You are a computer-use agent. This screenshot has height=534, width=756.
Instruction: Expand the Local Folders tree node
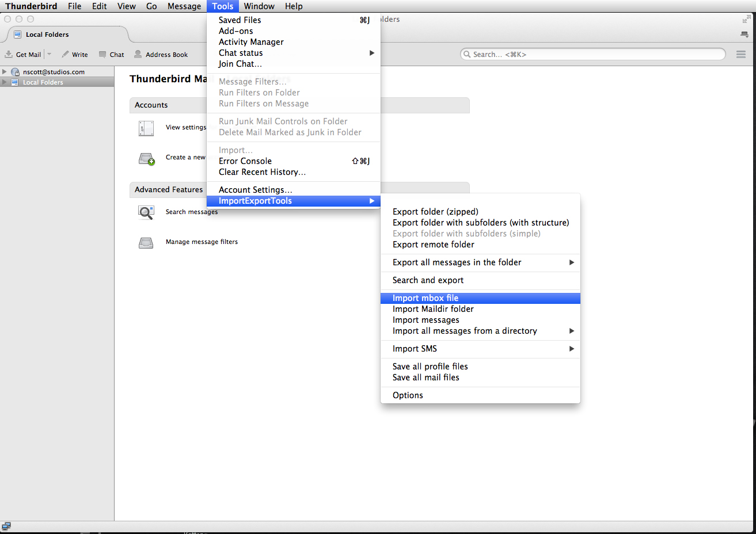click(5, 82)
